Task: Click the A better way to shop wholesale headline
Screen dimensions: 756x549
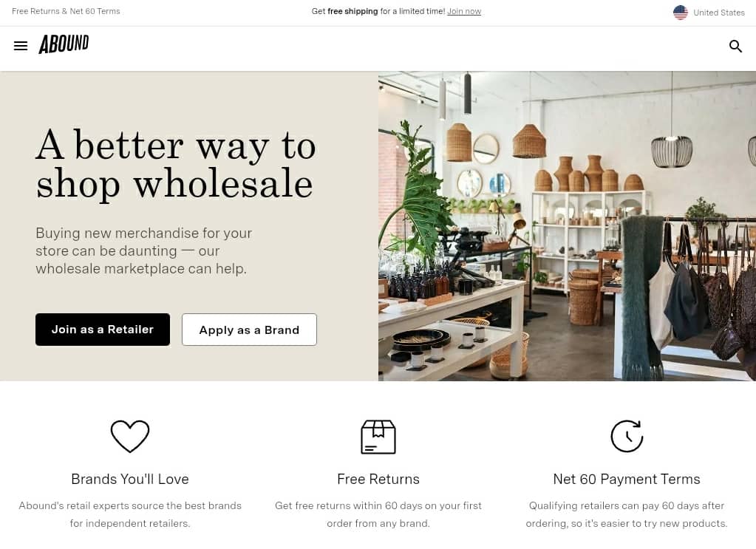Action: (175, 164)
